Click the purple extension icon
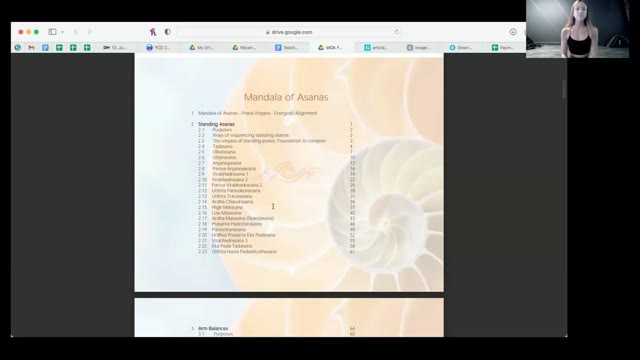The image size is (640, 360). (153, 32)
